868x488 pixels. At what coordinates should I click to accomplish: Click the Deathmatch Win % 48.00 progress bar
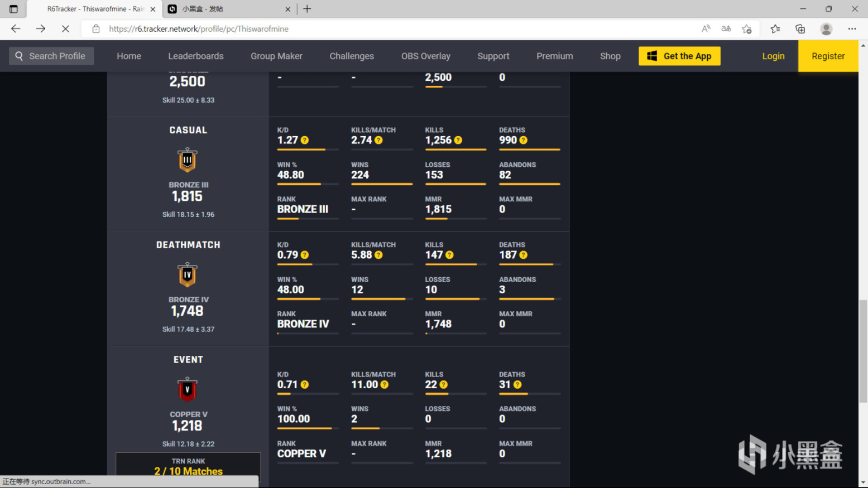(x=308, y=299)
